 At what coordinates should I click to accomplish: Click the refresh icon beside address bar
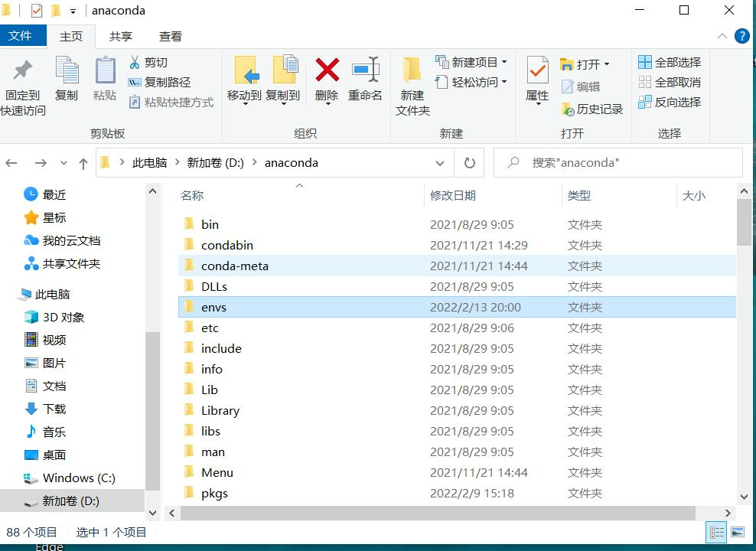(469, 162)
